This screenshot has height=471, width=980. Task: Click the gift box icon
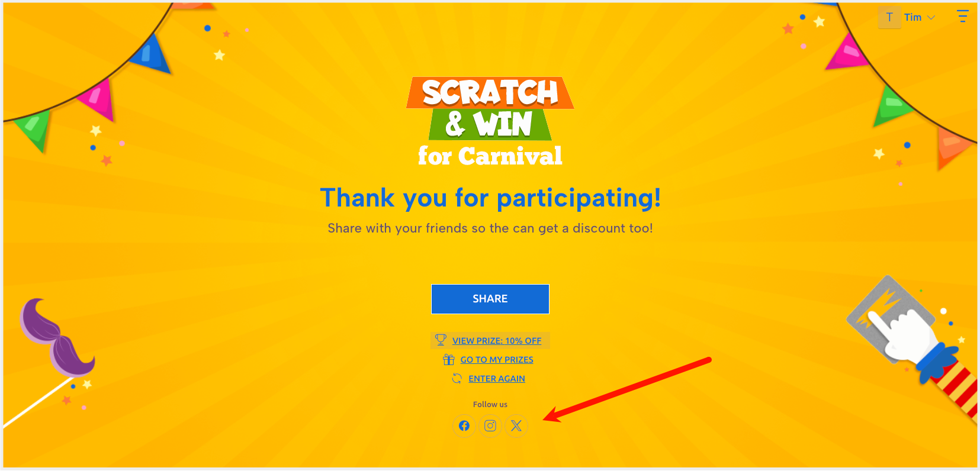coord(448,359)
